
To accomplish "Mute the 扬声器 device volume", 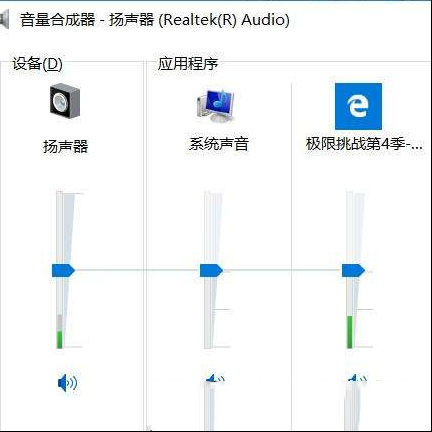I will [x=67, y=383].
